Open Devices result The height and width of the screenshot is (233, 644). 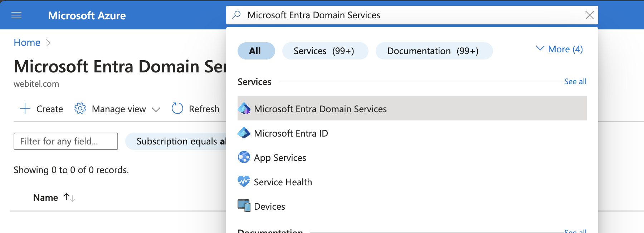412,206
